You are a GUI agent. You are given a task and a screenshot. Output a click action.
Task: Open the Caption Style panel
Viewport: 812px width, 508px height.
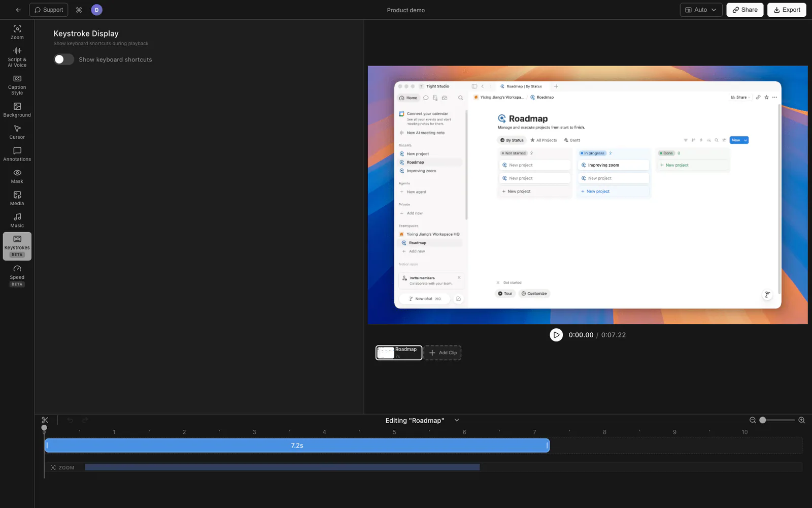point(17,85)
